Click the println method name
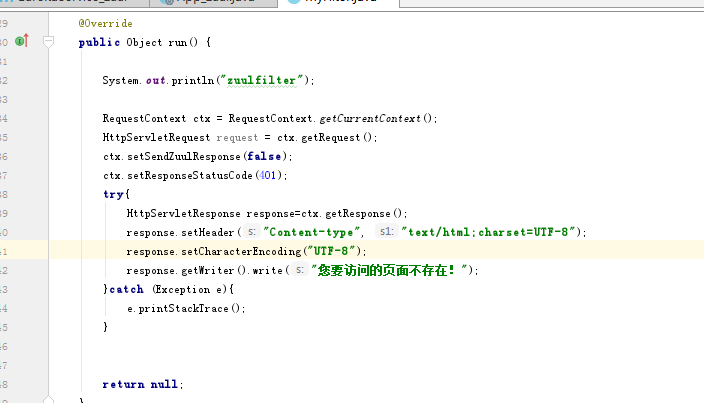Image resolution: width=704 pixels, height=403 pixels. tap(193, 80)
